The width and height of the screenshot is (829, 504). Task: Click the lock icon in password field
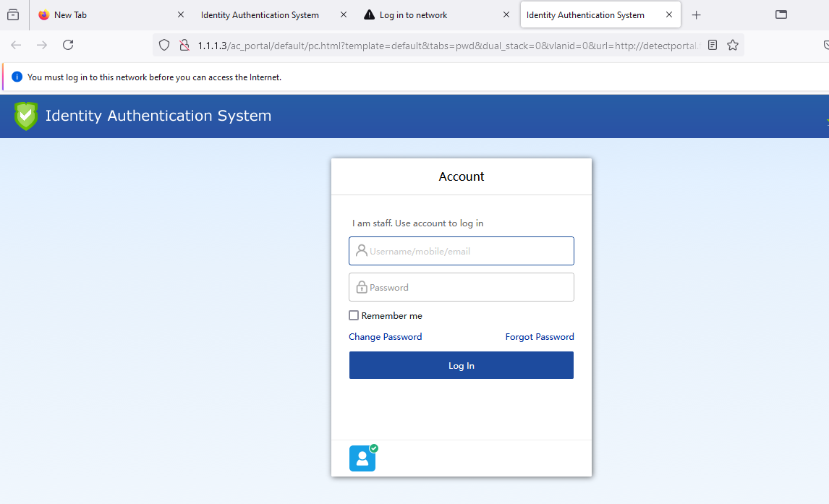pyautogui.click(x=362, y=287)
